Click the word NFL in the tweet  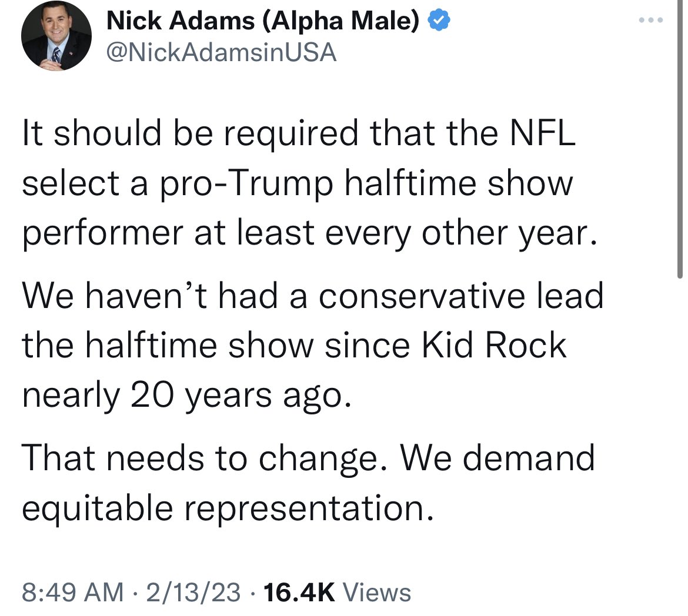coord(542,133)
